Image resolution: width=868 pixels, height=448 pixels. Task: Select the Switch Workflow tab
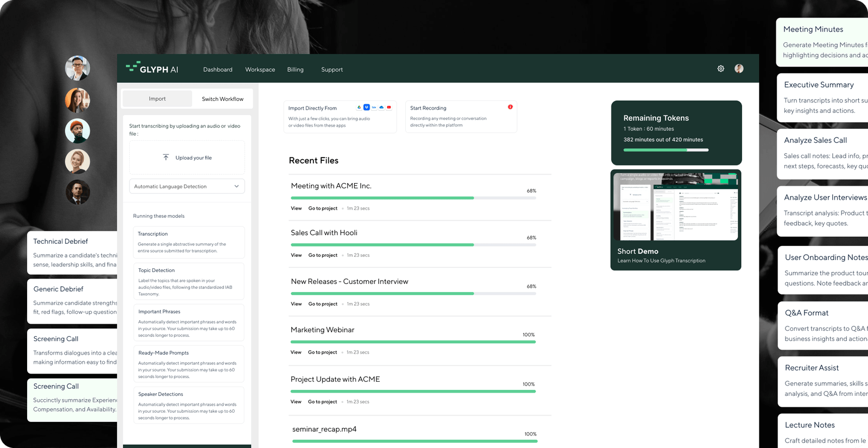pos(222,99)
